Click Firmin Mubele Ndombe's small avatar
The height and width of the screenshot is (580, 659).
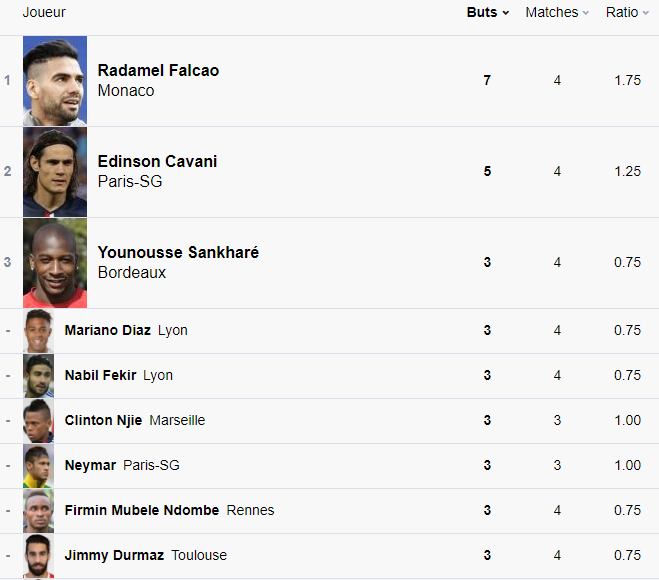point(39,511)
